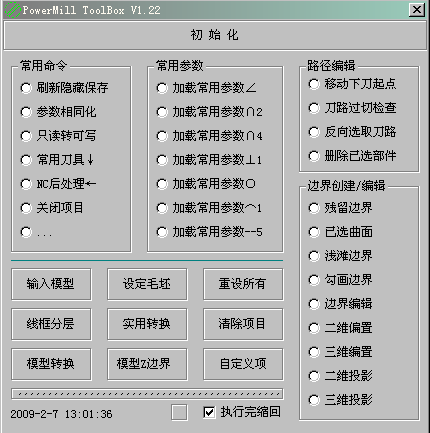The height and width of the screenshot is (433, 430).
Task: Click the 设定毛坯 button
Action: click(x=147, y=284)
